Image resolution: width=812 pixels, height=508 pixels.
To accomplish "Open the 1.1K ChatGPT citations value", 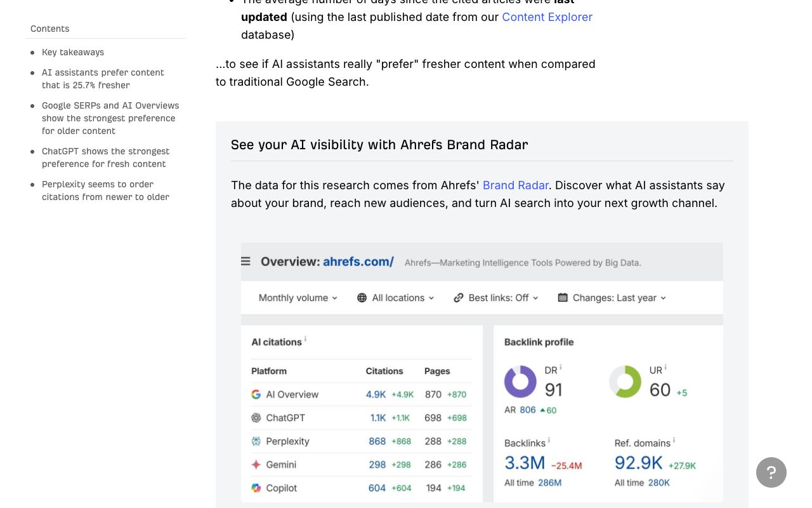I will tap(378, 418).
